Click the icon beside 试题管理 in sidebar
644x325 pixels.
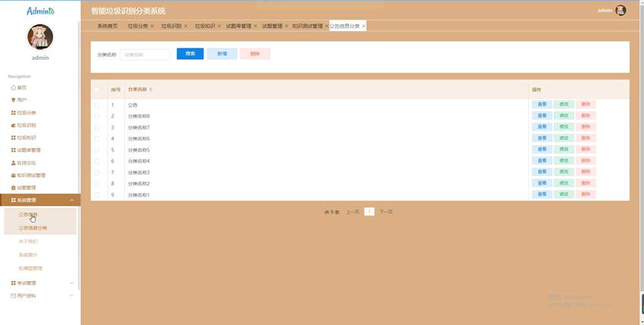pyautogui.click(x=13, y=188)
